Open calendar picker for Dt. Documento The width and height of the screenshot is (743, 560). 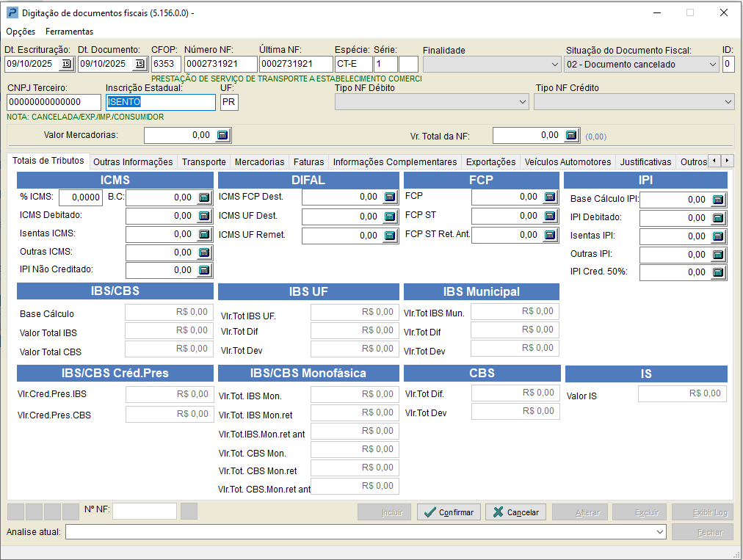[139, 65]
